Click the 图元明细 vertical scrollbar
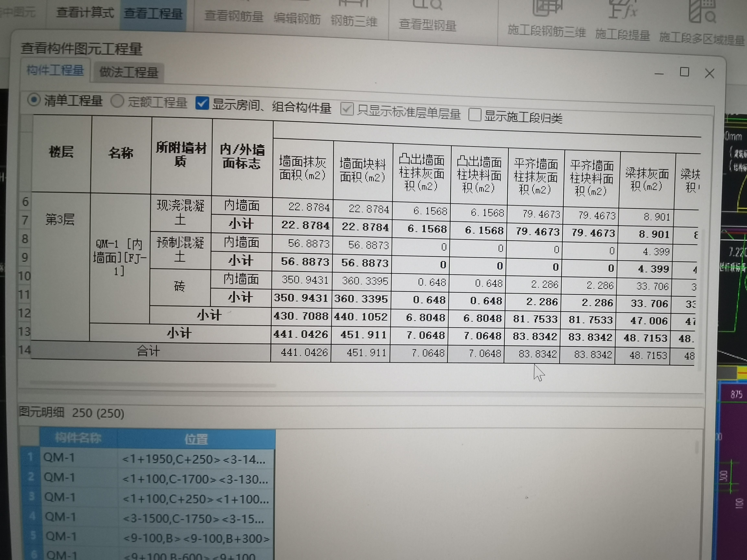This screenshot has height=560, width=747. click(697, 447)
